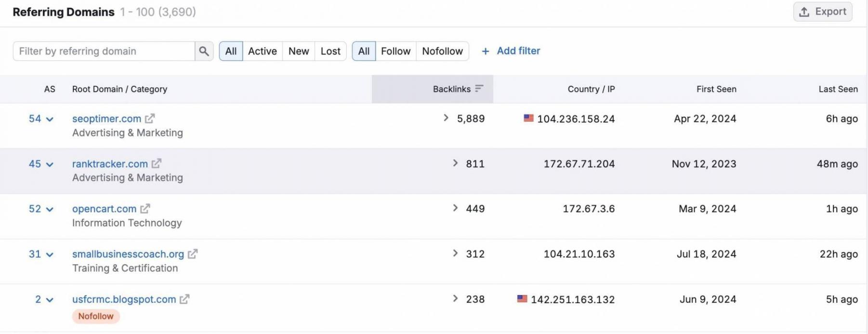Click the Nofollow badge under usfcrmc.blogspot.com
The width and height of the screenshot is (868, 334).
[96, 316]
